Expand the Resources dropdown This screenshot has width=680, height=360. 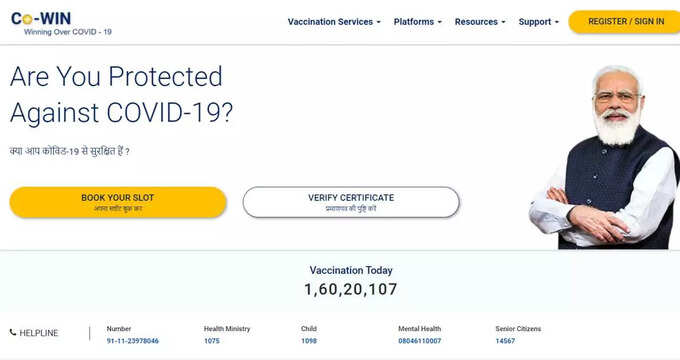tap(480, 22)
